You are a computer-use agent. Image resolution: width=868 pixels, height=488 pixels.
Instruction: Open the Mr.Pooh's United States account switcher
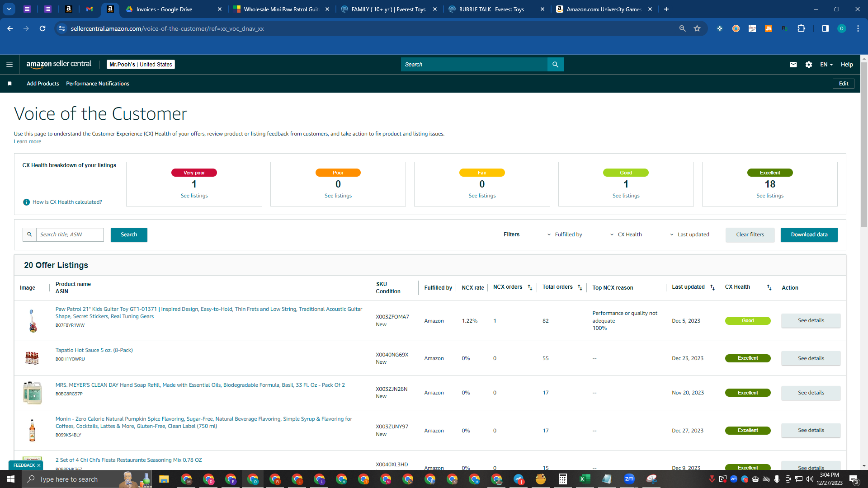click(x=141, y=65)
